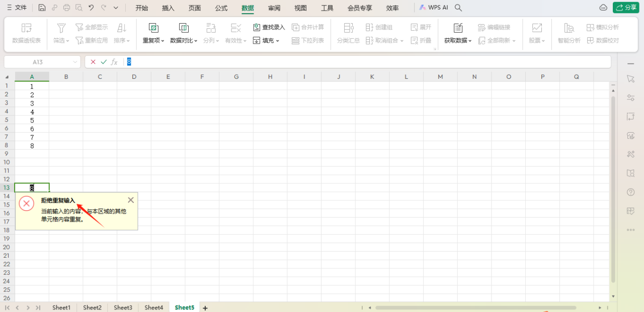Click the search magnifier icon
The width and height of the screenshot is (644, 312).
(x=458, y=8)
